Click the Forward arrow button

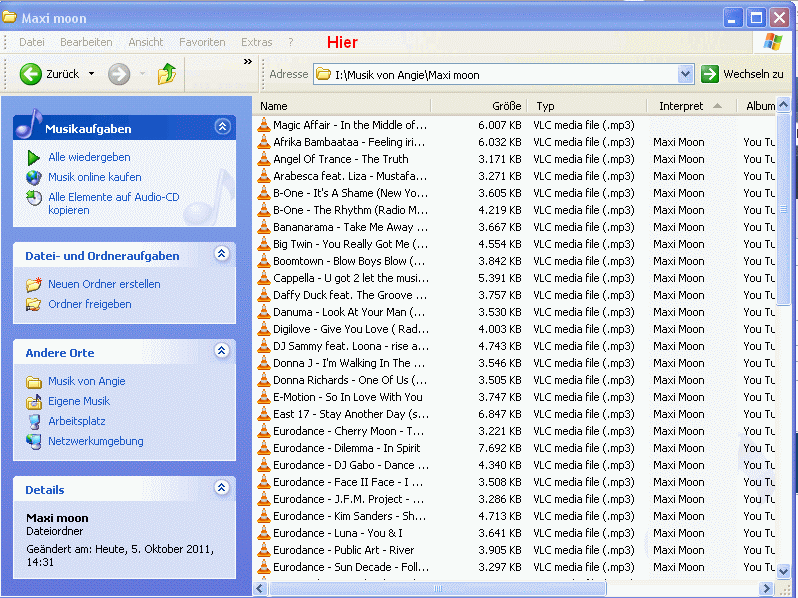pyautogui.click(x=119, y=74)
